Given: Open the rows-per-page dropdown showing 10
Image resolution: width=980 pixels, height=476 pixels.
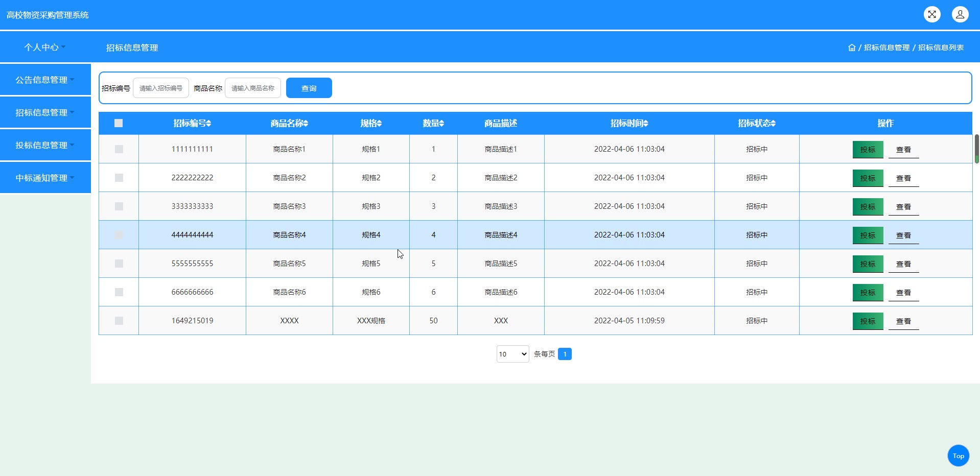Looking at the screenshot, I should pos(512,354).
